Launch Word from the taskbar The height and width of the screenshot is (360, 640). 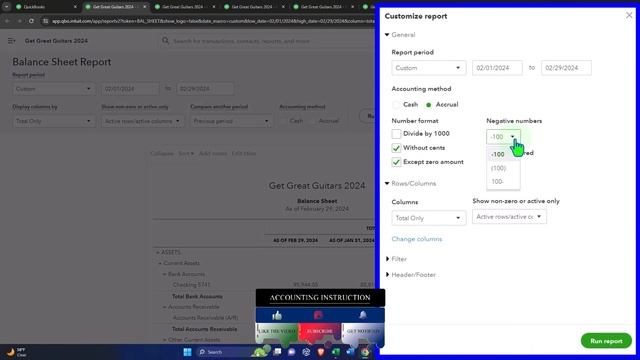tap(350, 352)
